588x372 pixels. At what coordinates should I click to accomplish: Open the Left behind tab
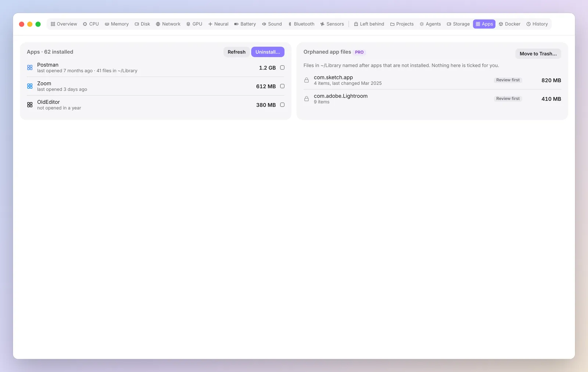pos(369,24)
